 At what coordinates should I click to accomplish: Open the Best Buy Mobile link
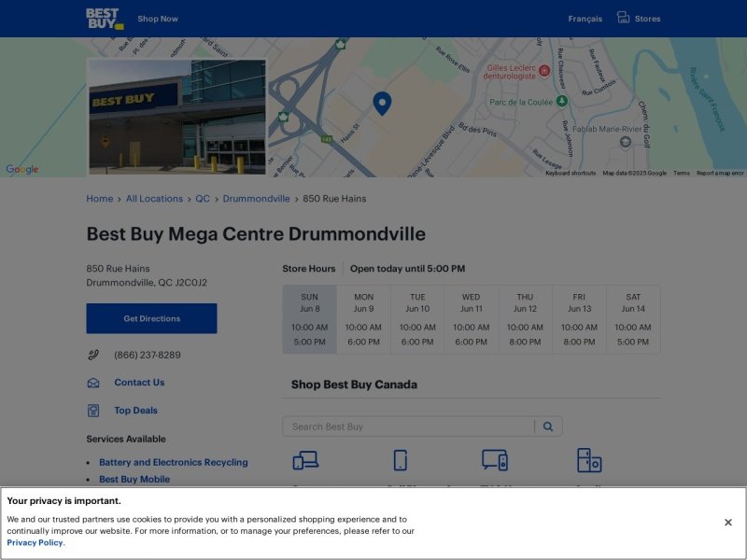(x=134, y=480)
